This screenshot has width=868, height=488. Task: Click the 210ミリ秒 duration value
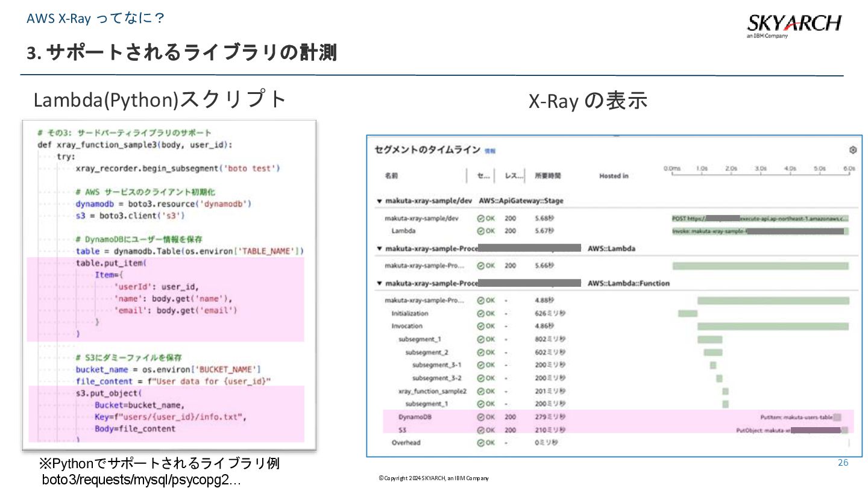point(550,430)
